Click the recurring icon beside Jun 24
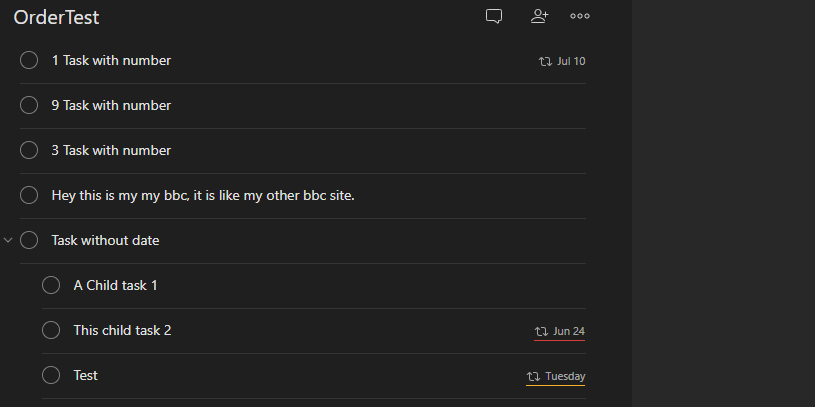Image resolution: width=815 pixels, height=407 pixels. click(541, 331)
